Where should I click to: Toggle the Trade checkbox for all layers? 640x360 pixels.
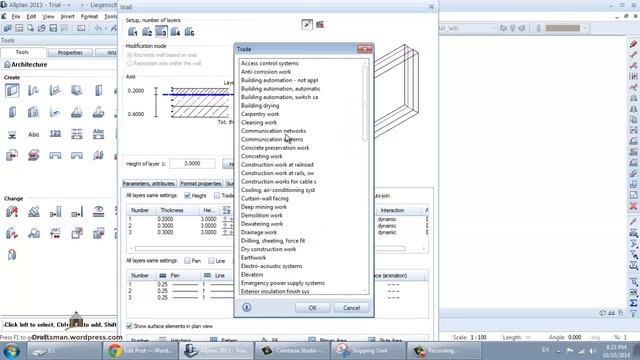click(217, 196)
